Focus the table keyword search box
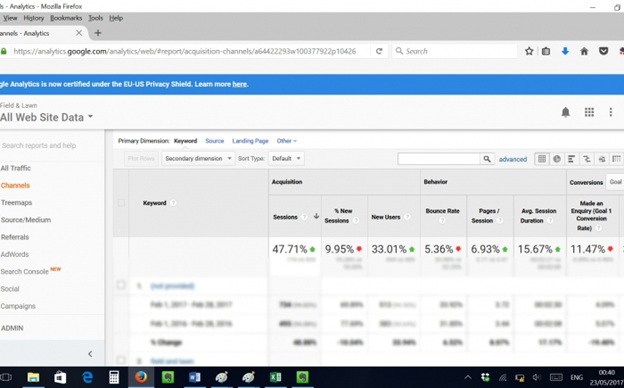The width and height of the screenshot is (624, 388). click(x=439, y=159)
